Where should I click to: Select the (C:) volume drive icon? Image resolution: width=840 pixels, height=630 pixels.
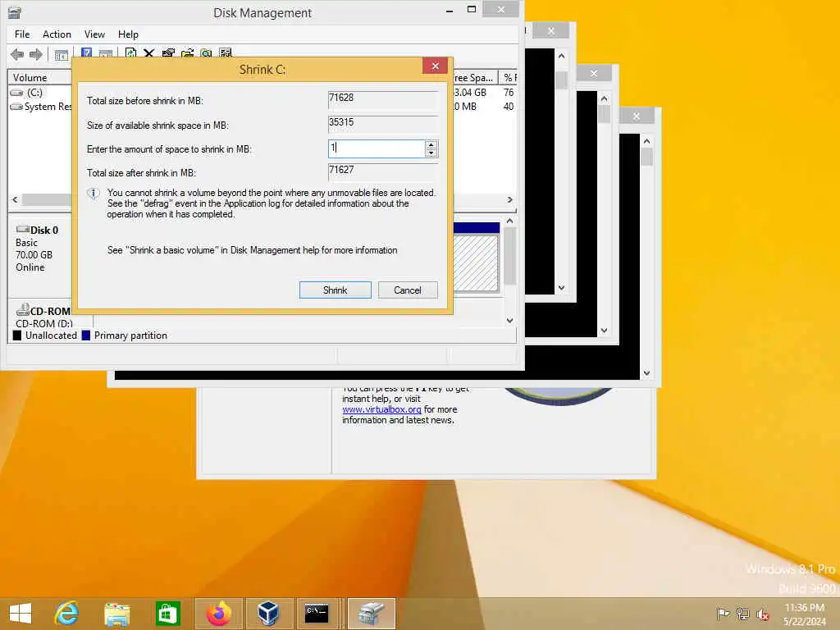pyautogui.click(x=17, y=93)
